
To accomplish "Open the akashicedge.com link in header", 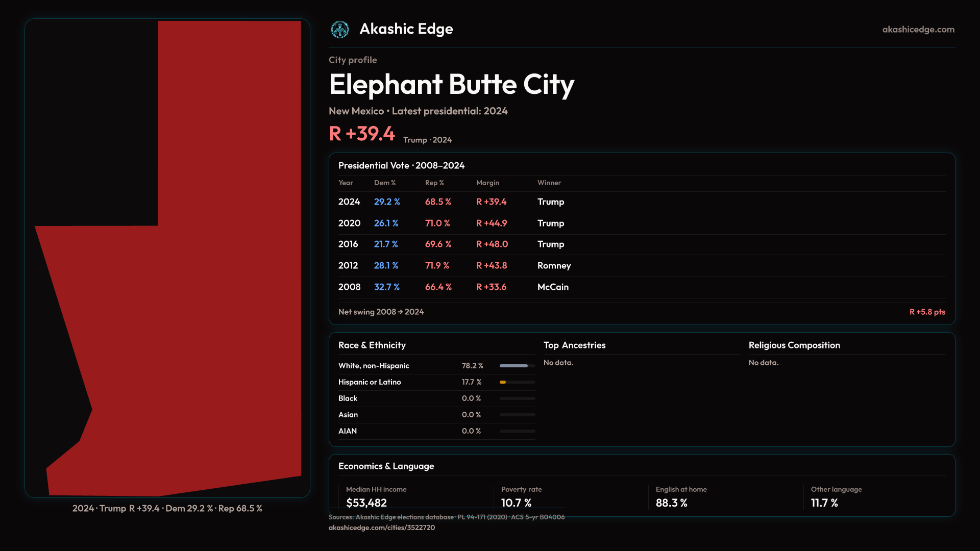I will click(x=918, y=30).
